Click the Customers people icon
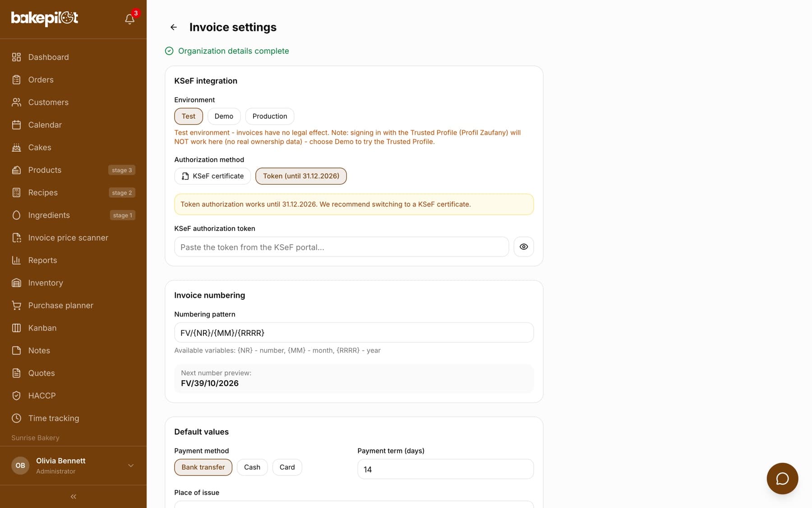The height and width of the screenshot is (508, 812). coord(16,102)
